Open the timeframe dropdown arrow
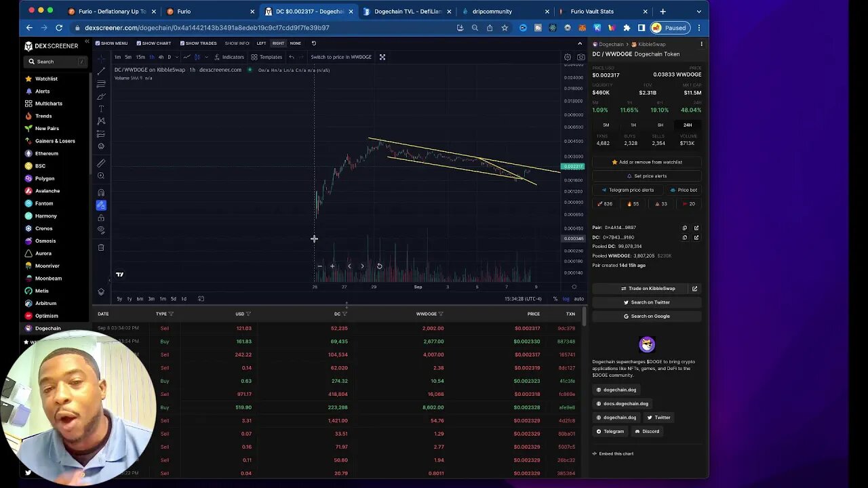 coord(177,57)
